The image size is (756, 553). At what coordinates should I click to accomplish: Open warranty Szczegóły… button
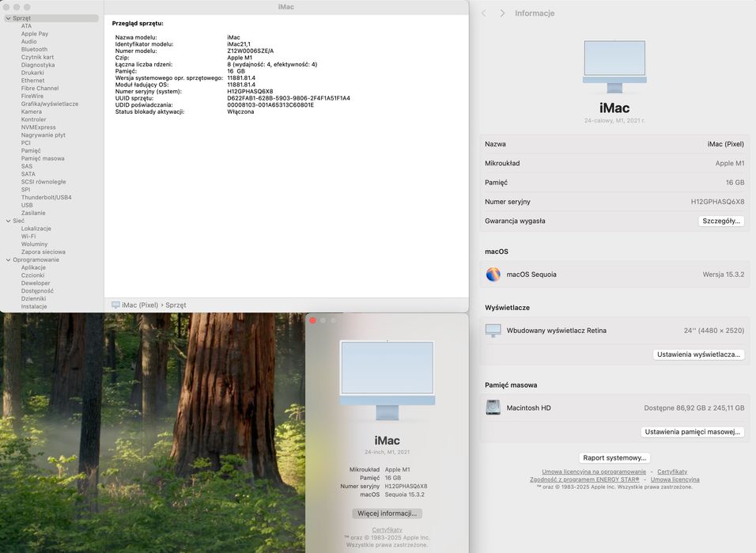(720, 221)
